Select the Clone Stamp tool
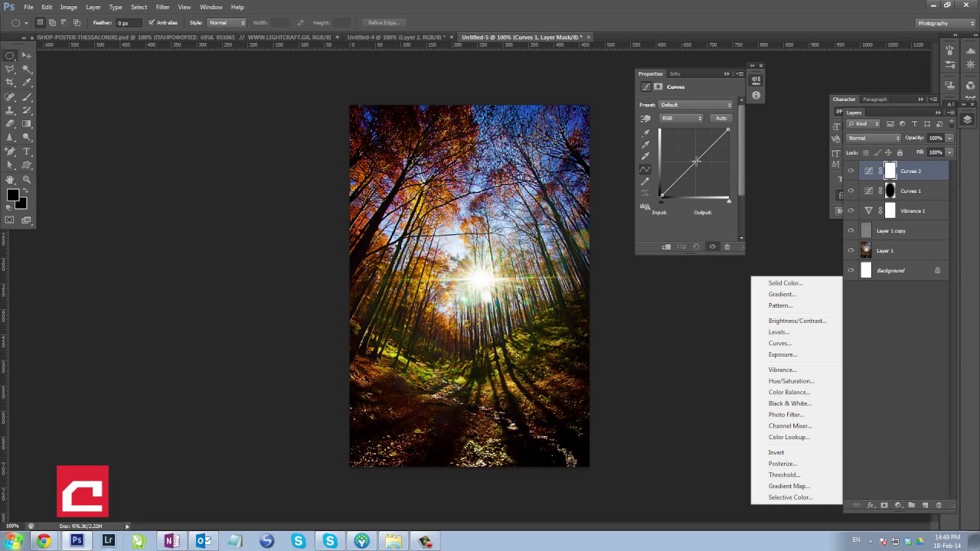 [11, 110]
